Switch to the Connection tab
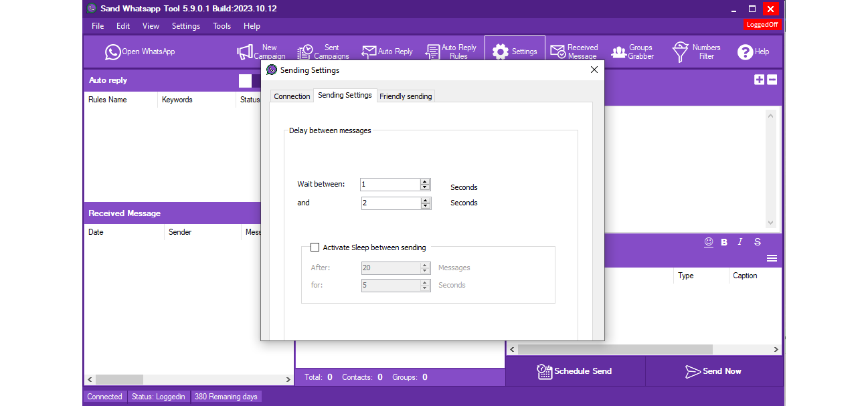Image resolution: width=868 pixels, height=406 pixels. [x=292, y=96]
